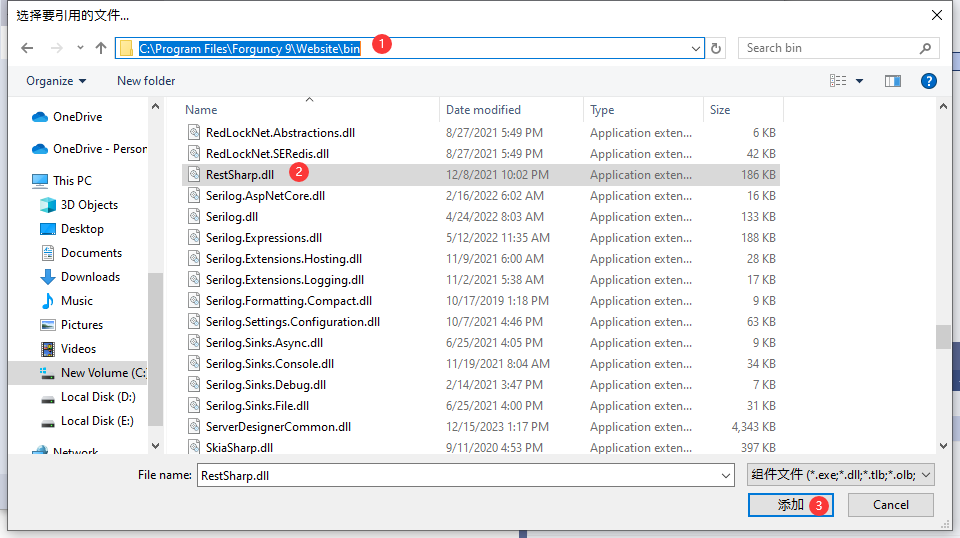
Task: Cancel the file dialog
Action: tap(891, 505)
